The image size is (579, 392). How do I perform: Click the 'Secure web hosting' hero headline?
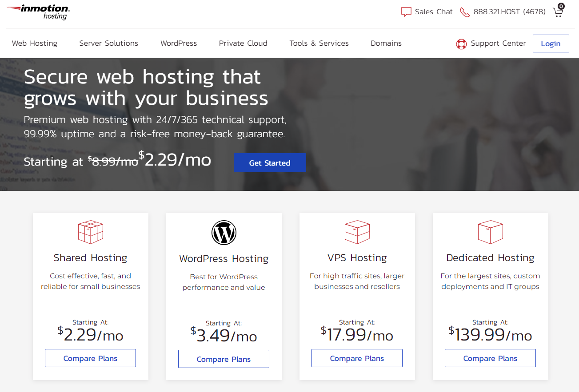146,87
